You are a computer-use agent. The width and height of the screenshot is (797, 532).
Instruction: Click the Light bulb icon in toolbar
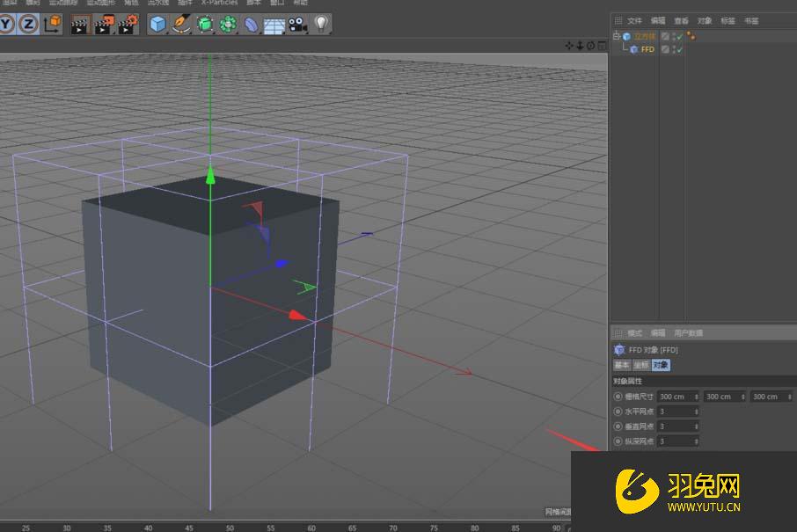coord(321,24)
